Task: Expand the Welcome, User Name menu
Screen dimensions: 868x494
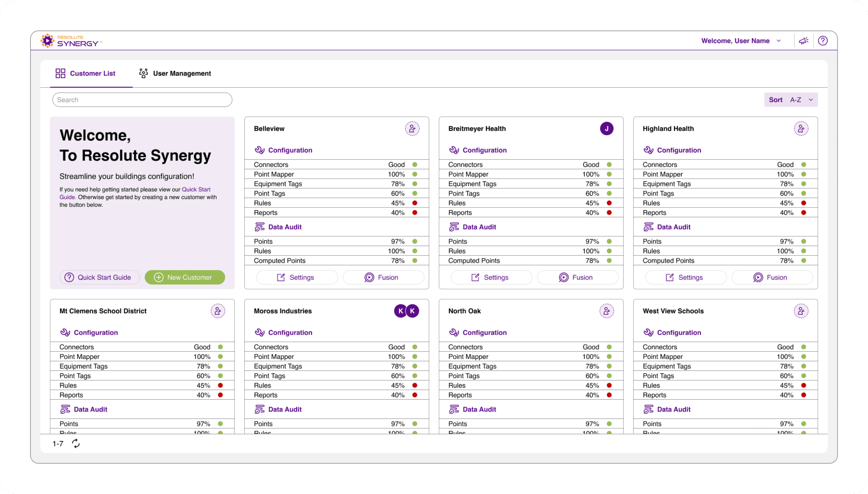Action: (741, 41)
